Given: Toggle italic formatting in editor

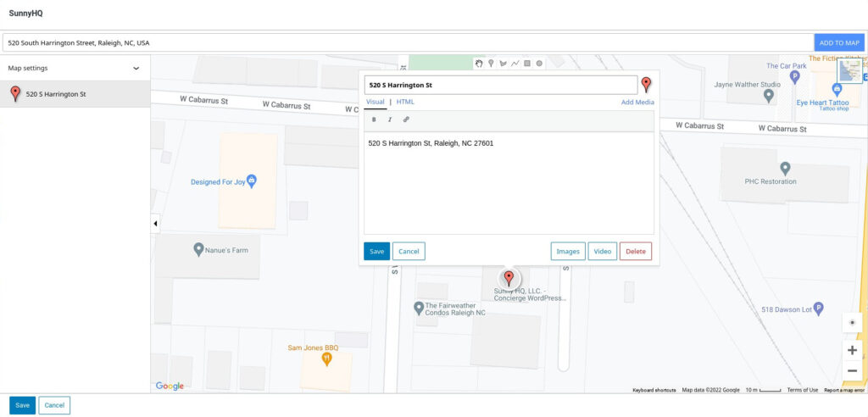Looking at the screenshot, I should click(x=389, y=120).
